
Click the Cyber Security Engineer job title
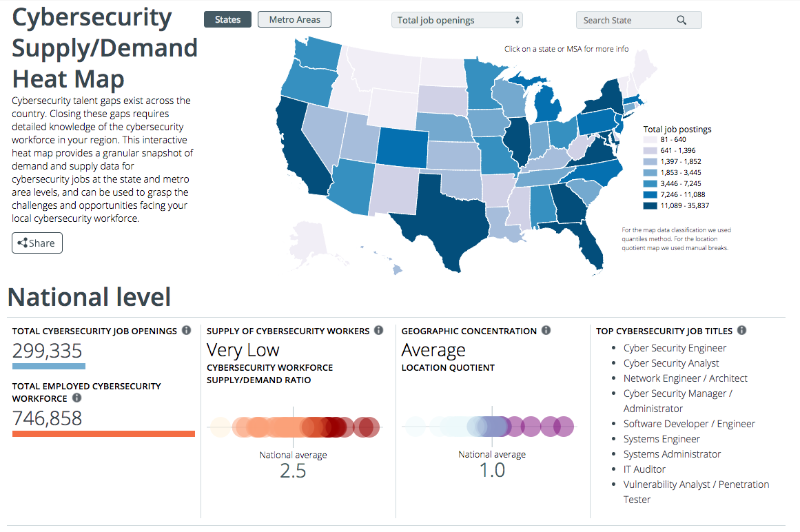[x=675, y=348]
